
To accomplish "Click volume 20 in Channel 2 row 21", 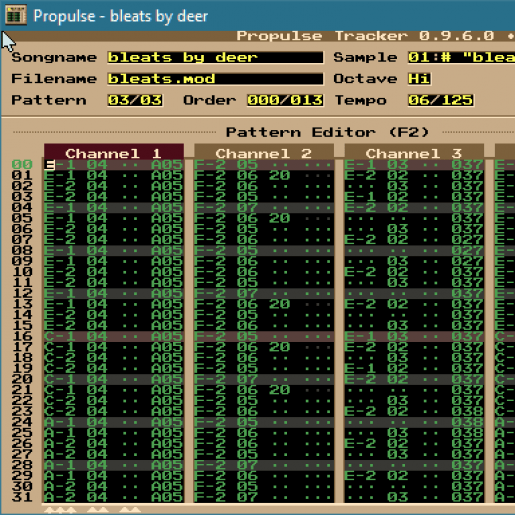I will pos(280,390).
